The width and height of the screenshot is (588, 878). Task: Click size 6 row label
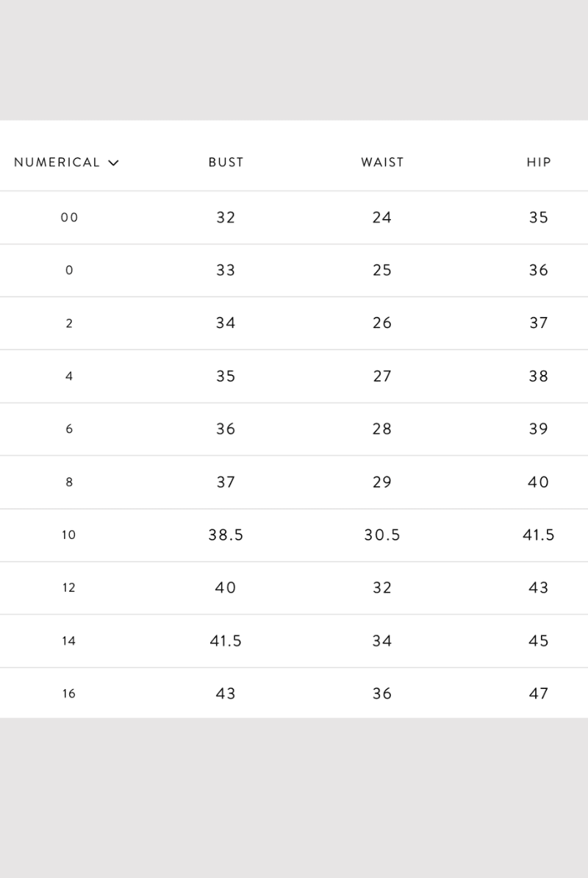69,429
